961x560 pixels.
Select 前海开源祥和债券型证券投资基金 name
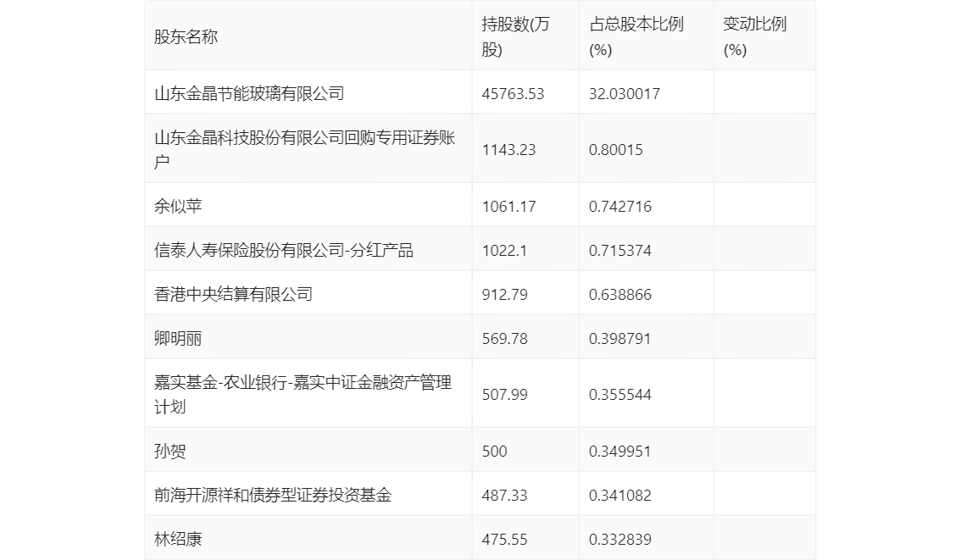(273, 495)
